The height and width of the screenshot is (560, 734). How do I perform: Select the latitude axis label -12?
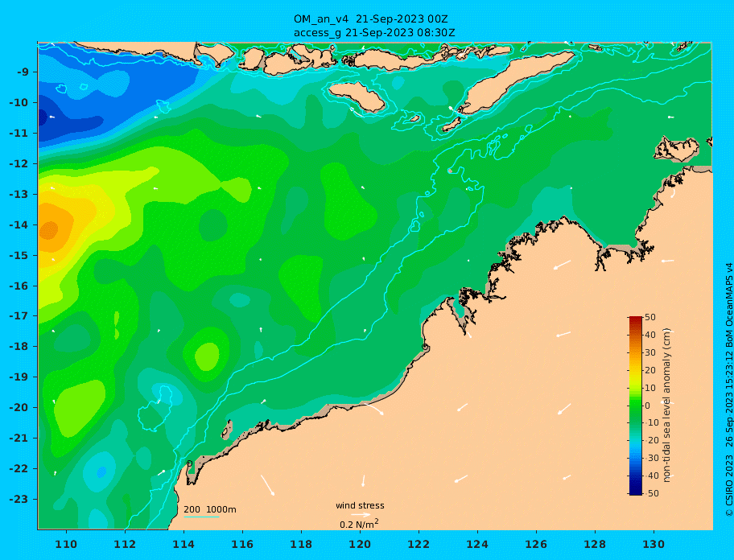point(19,164)
